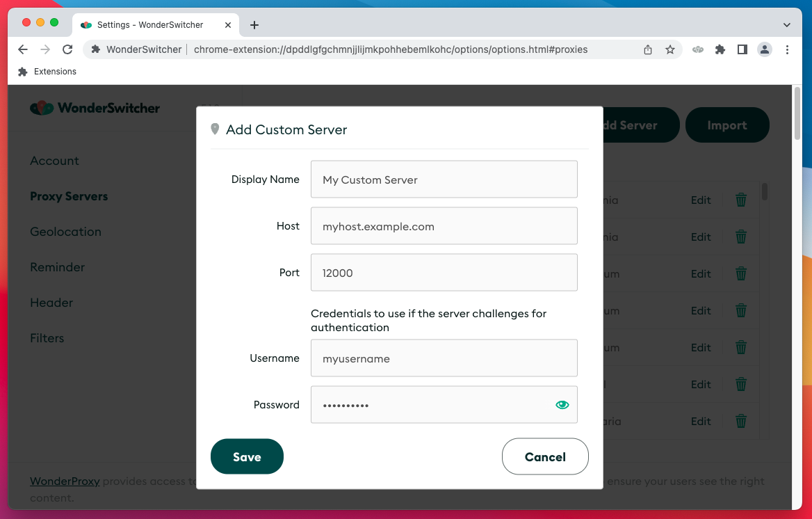Edit the server row ending in "aria"
The height and width of the screenshot is (519, 812).
click(701, 421)
